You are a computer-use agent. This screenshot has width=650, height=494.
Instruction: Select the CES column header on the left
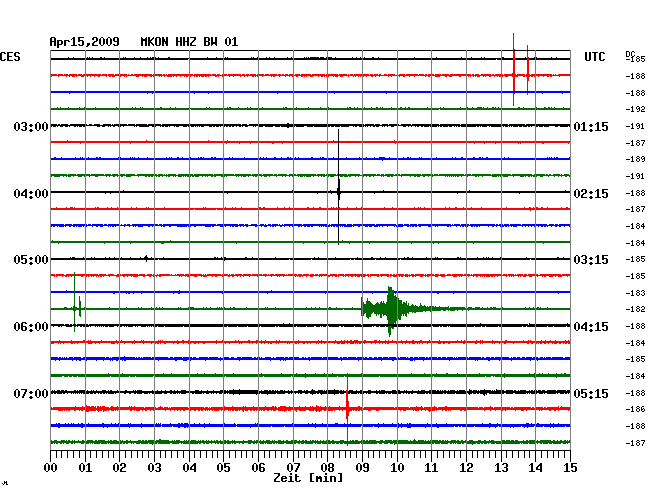[x=10, y=57]
